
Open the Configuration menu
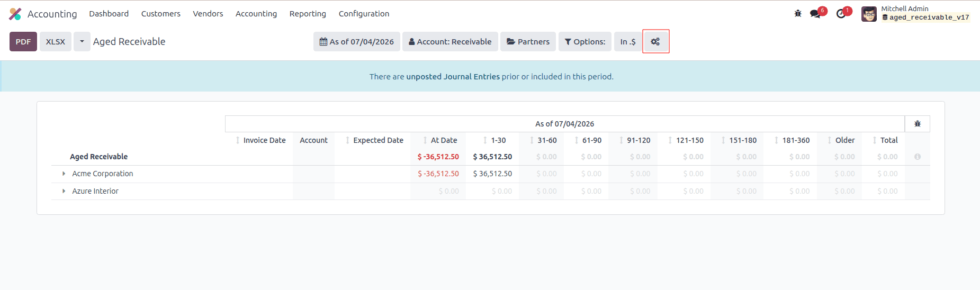364,14
